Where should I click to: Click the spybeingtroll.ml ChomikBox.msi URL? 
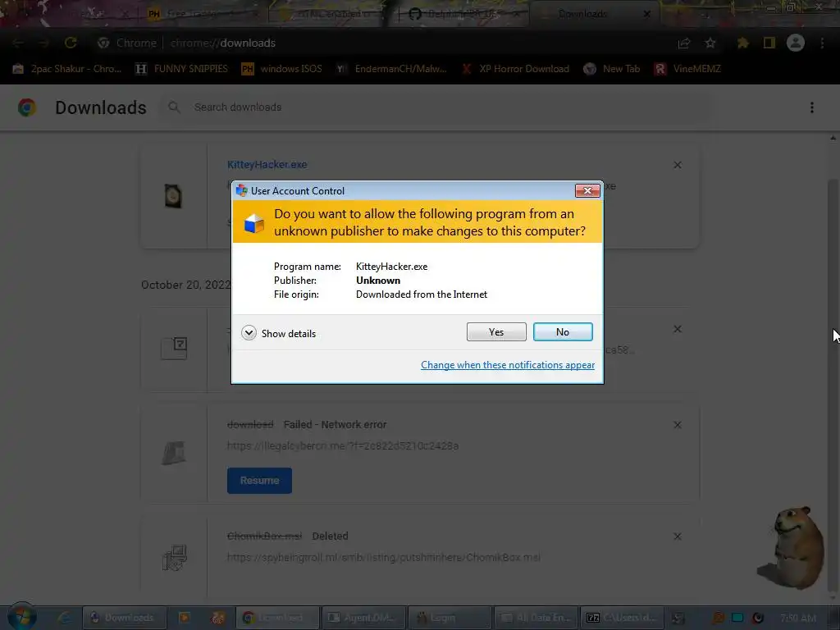[x=384, y=557]
